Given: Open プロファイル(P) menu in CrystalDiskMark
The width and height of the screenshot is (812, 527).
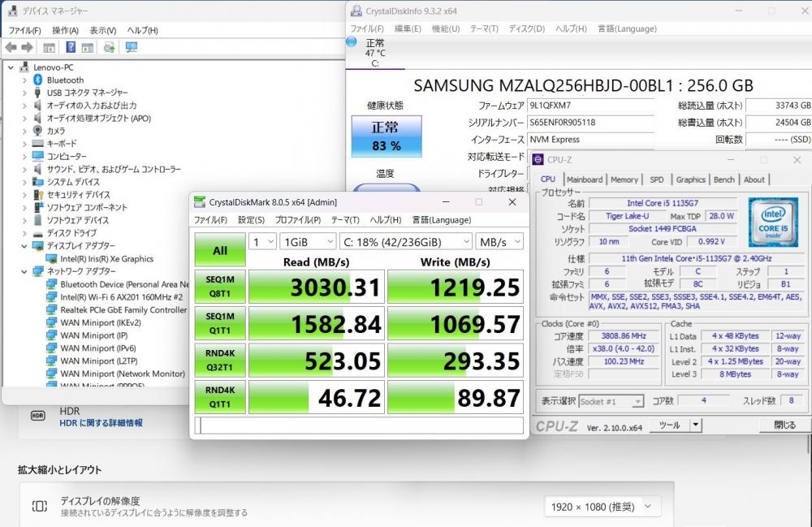Looking at the screenshot, I should 298,220.
